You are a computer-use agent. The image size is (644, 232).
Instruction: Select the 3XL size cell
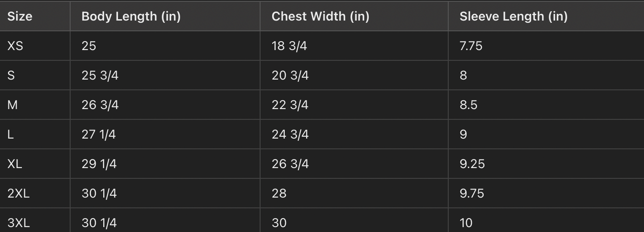(18, 222)
